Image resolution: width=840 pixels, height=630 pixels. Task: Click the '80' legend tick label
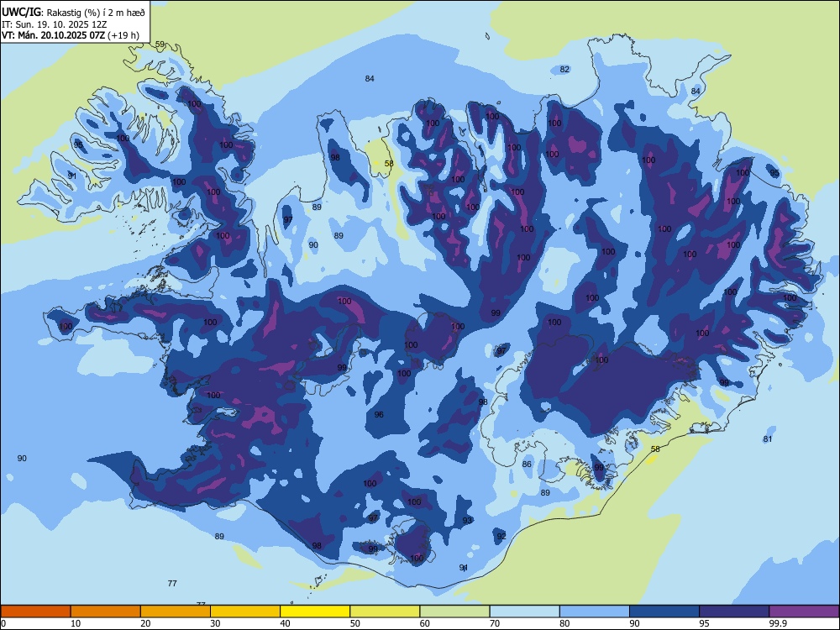pyautogui.click(x=564, y=623)
